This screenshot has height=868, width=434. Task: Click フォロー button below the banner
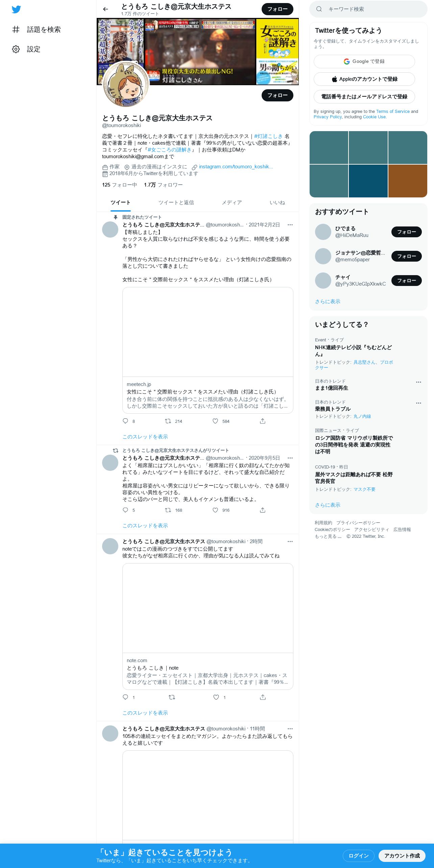(x=278, y=95)
